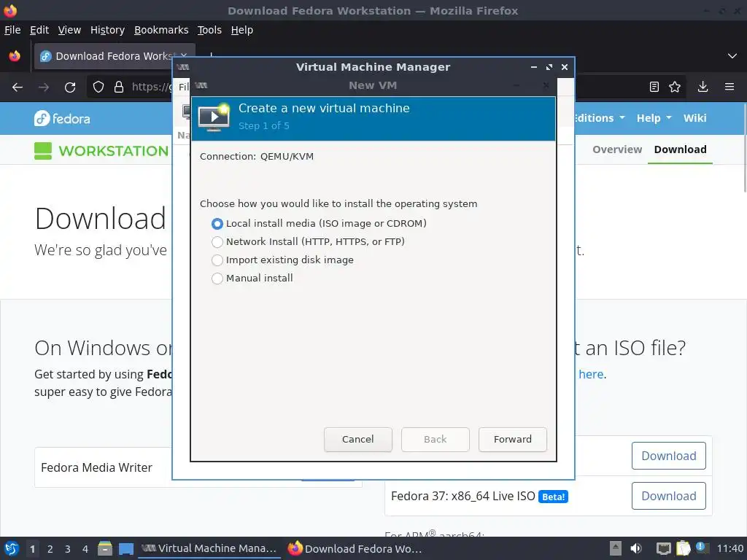The width and height of the screenshot is (747, 560).
Task: Click the Beta! badge on Fedora 37 row
Action: [553, 497]
